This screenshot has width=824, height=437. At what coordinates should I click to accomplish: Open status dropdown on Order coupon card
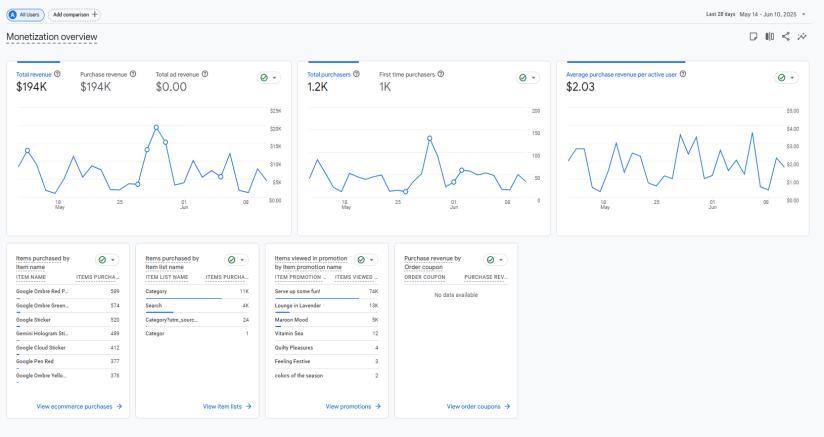495,259
